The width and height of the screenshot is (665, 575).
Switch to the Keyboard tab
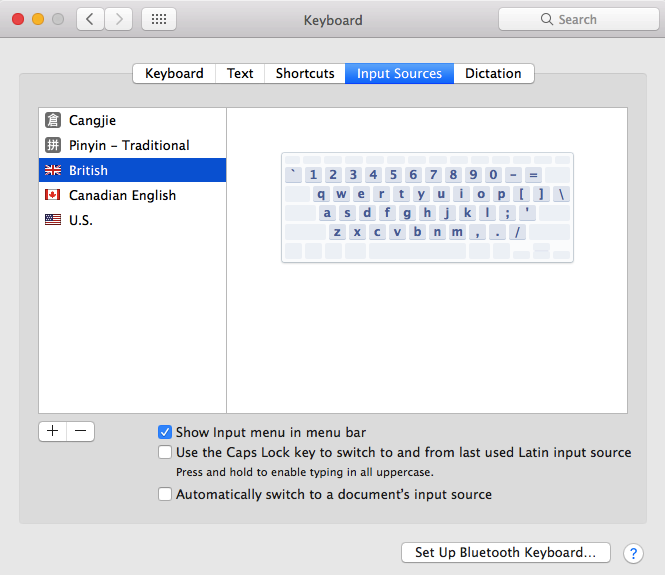point(174,73)
